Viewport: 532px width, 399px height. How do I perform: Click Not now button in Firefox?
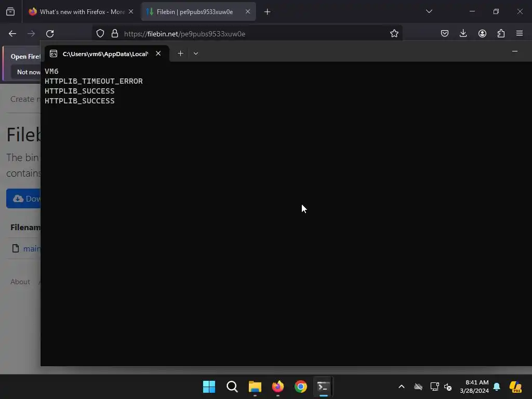coord(27,72)
